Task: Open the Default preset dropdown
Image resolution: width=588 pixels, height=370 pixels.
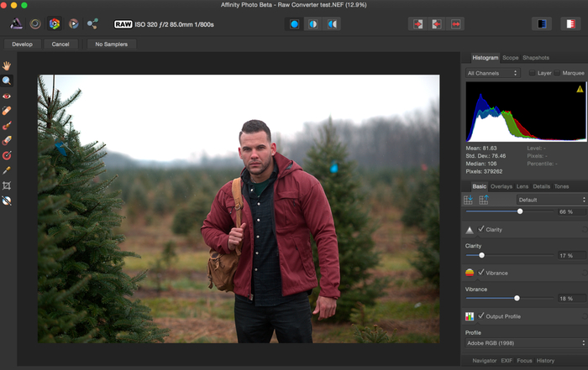Action: (x=549, y=200)
